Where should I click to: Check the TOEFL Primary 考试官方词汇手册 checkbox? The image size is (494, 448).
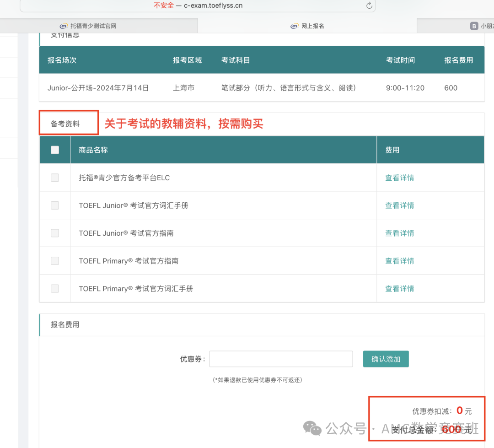[55, 288]
